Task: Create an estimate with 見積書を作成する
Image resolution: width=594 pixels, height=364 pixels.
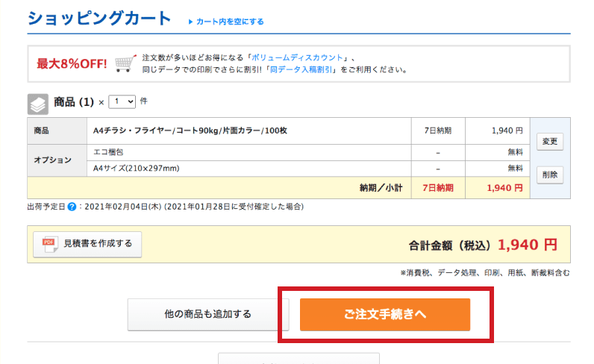Action: click(x=87, y=244)
